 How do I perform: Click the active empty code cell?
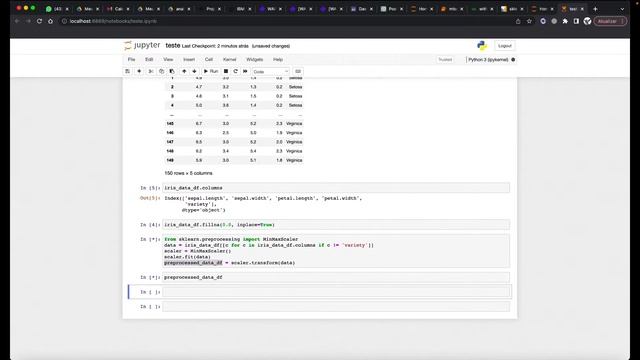click(x=336, y=292)
